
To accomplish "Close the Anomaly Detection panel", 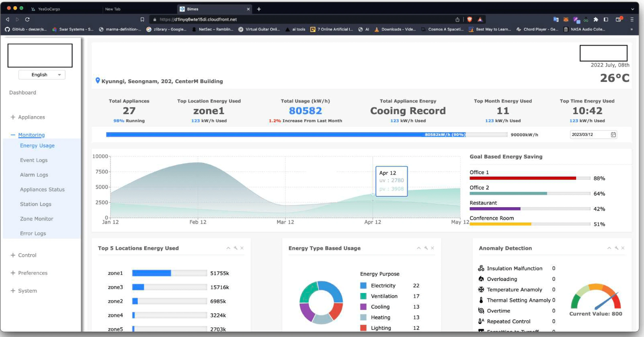I will pos(623,248).
